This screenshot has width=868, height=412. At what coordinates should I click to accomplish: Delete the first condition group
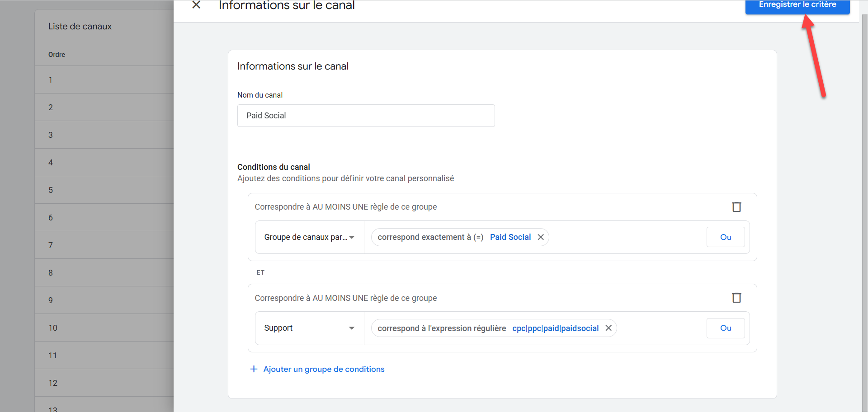[736, 207]
